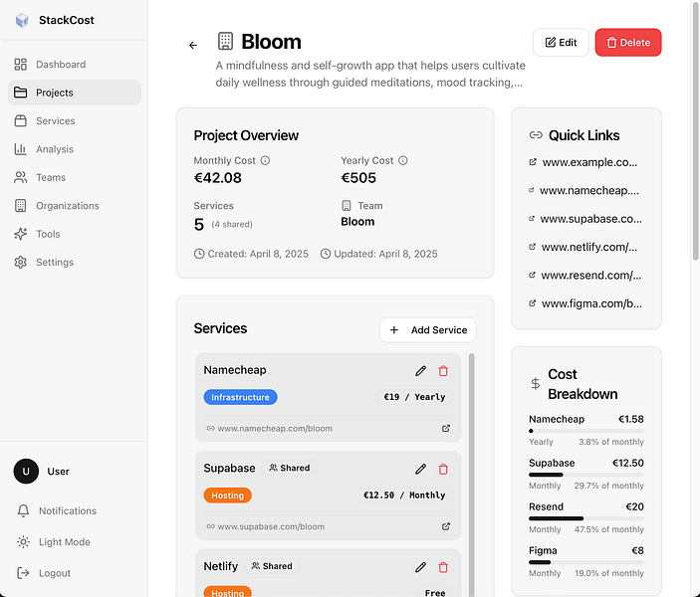The height and width of the screenshot is (597, 700).
Task: Delete the Supabase service trash icon
Action: pyautogui.click(x=443, y=469)
